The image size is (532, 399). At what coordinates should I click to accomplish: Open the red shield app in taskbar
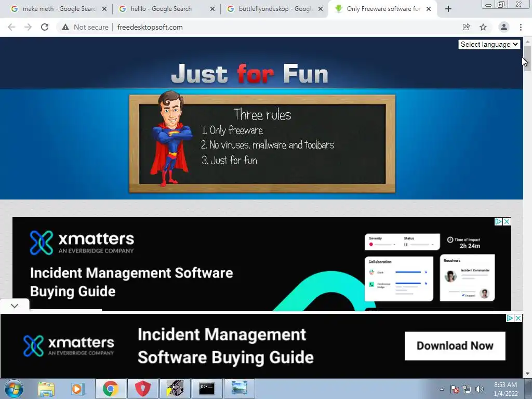pyautogui.click(x=143, y=389)
